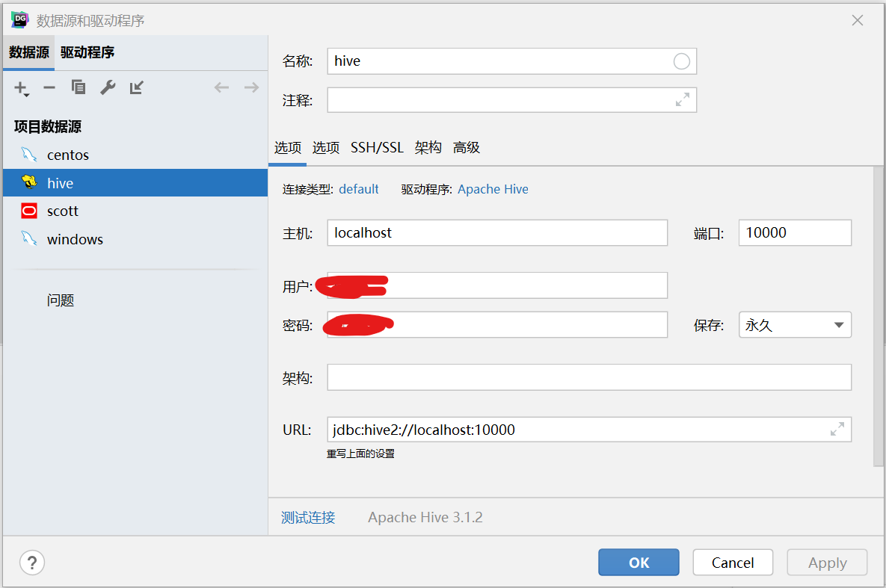This screenshot has height=588, width=886.
Task: Duplicate the selected data source icon
Action: 79,87
